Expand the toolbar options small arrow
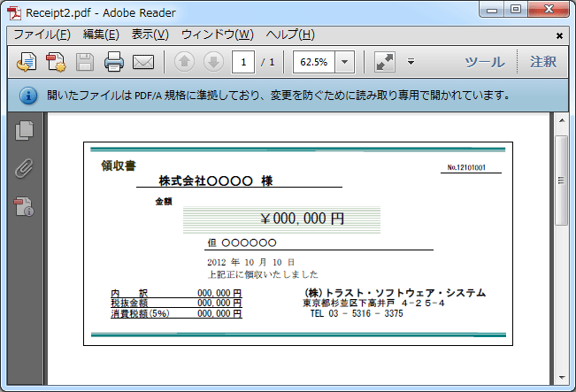 coord(411,62)
